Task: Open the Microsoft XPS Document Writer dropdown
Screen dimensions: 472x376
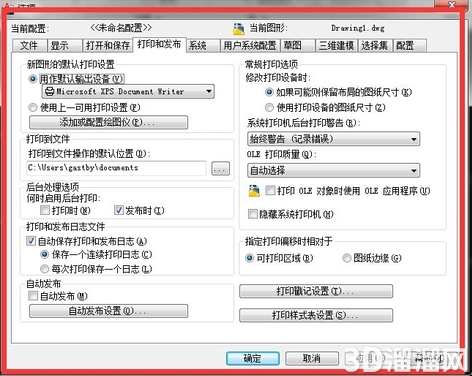Action: [x=128, y=91]
